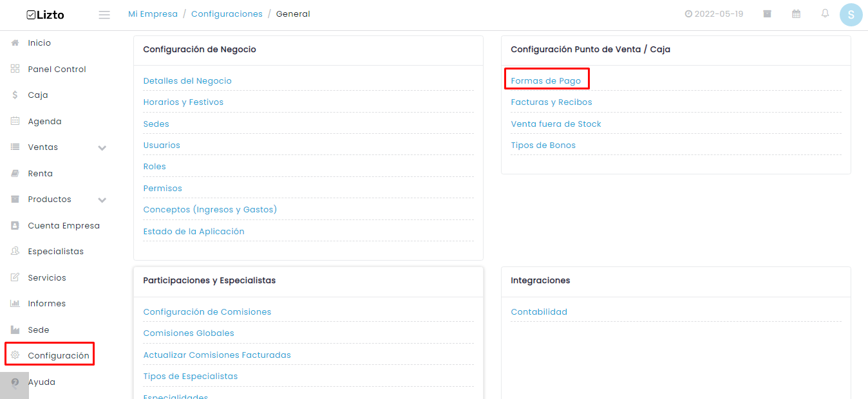
Task: Open the notifications bell icon
Action: [825, 14]
